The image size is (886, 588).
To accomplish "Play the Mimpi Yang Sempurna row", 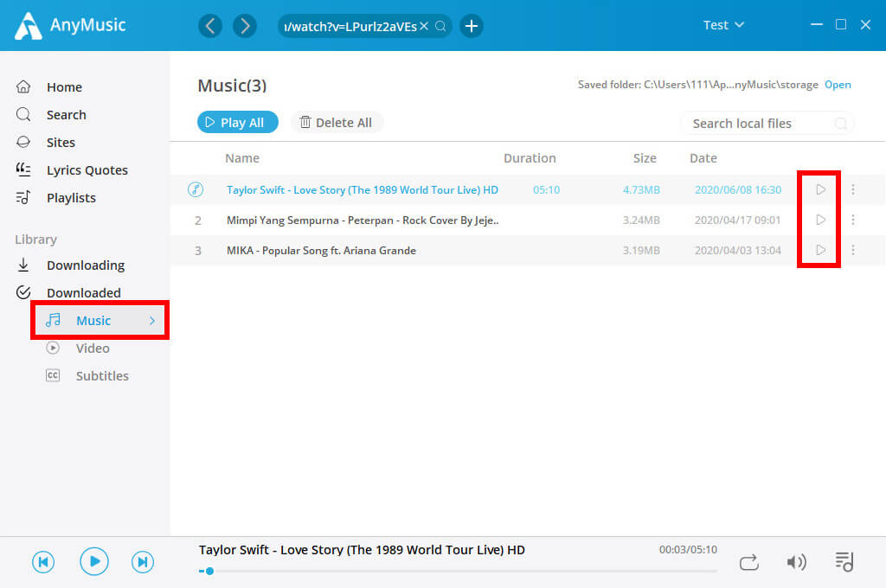I will [820, 220].
